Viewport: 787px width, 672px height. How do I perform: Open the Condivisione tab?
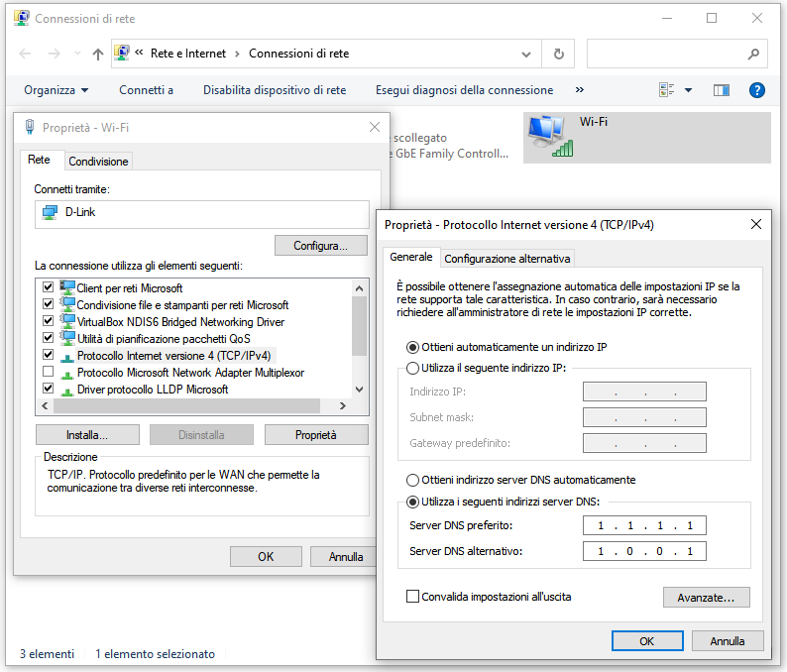pos(98,162)
